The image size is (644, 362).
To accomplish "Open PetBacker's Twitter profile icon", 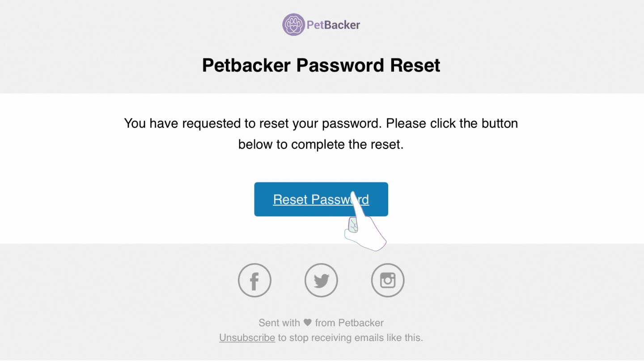I will [x=321, y=280].
